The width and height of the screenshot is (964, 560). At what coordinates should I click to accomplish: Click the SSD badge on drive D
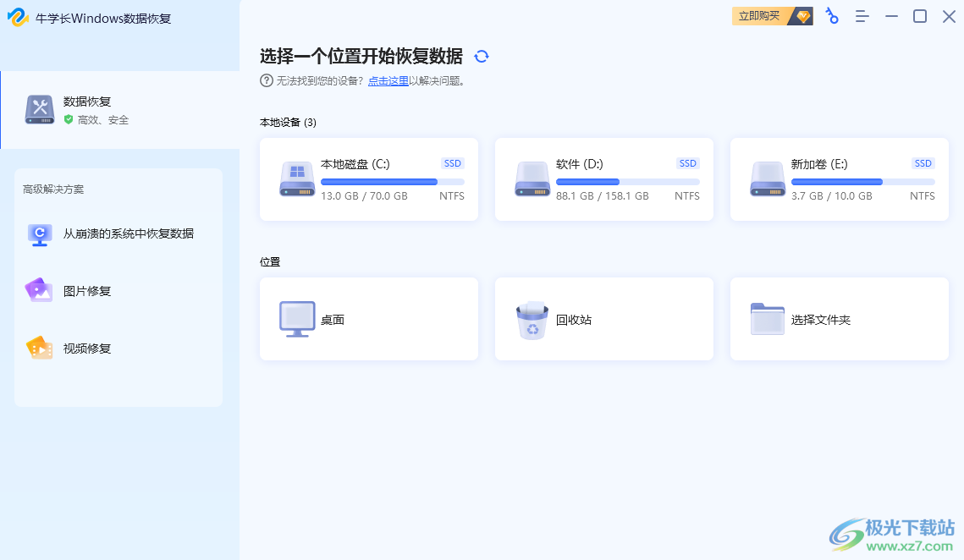tap(687, 163)
